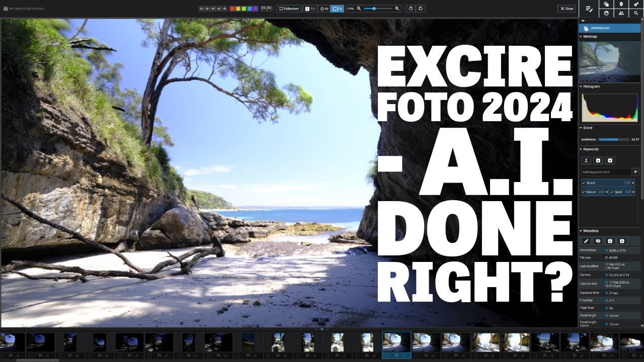Remove the Nature keyword
The height and width of the screenshot is (362, 644).
coord(607,192)
